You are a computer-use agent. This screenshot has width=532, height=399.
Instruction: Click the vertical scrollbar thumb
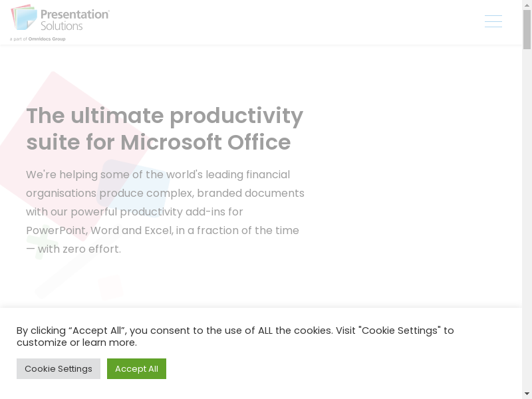click(x=527, y=30)
